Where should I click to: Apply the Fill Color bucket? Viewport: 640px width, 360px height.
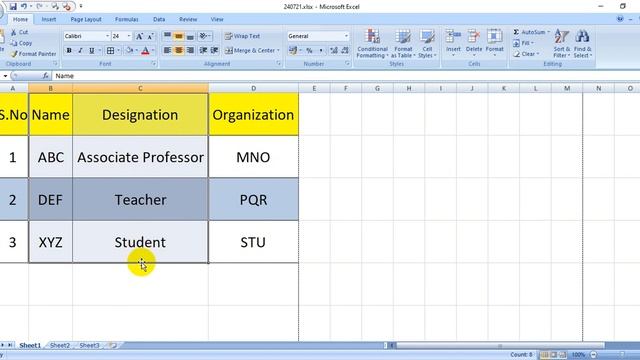129,51
